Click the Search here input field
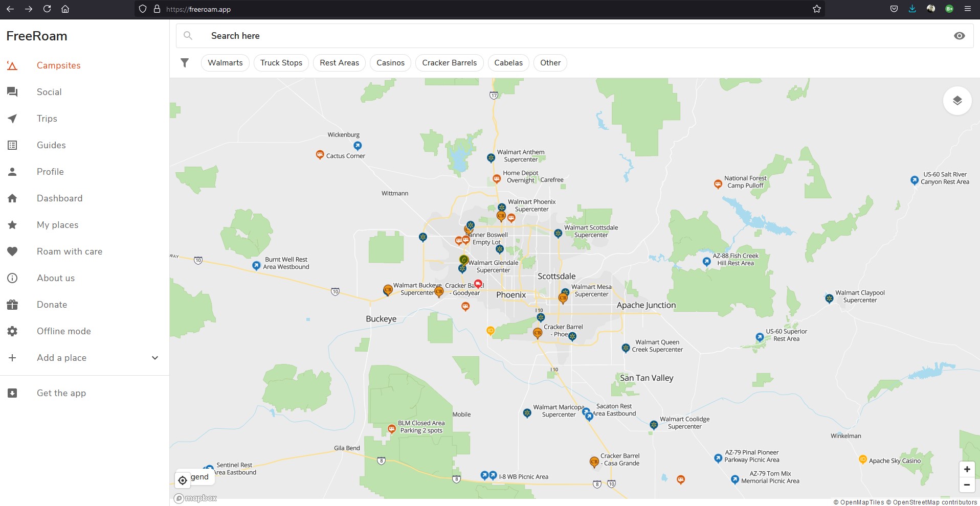This screenshot has height=506, width=980. click(575, 36)
